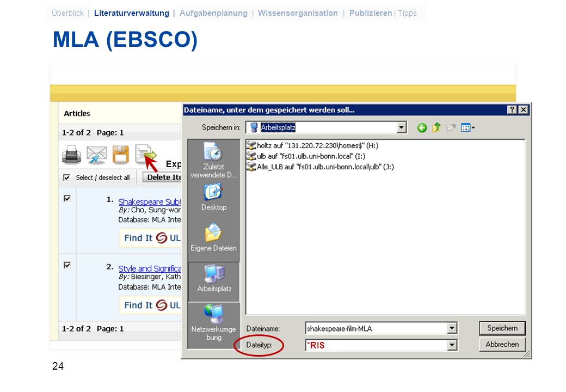
Task: Open the Style and Significance article link
Action: pos(150,268)
